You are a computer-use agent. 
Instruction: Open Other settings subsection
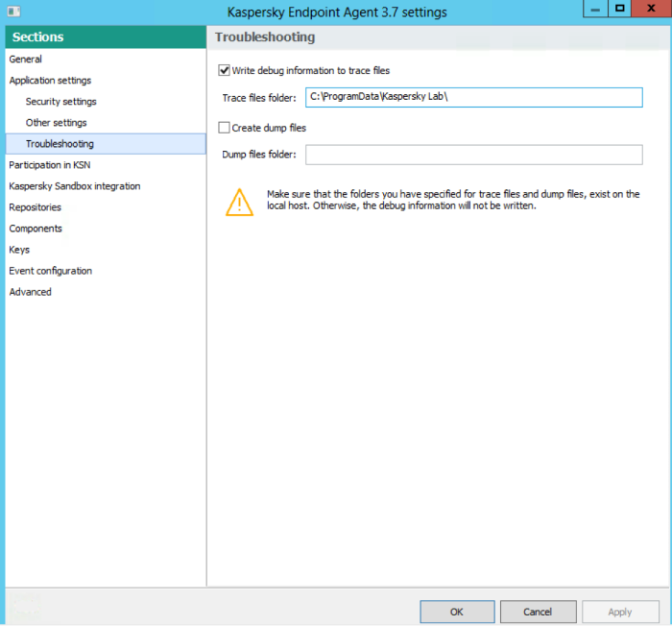point(56,123)
